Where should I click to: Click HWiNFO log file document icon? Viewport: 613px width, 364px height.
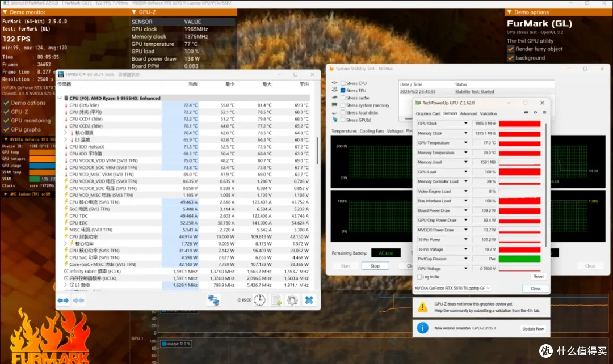pos(276,300)
